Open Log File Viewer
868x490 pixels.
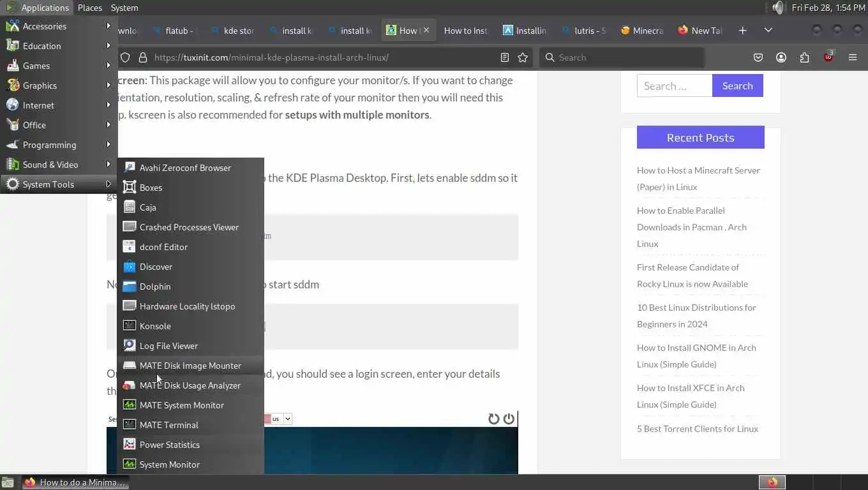190,346
